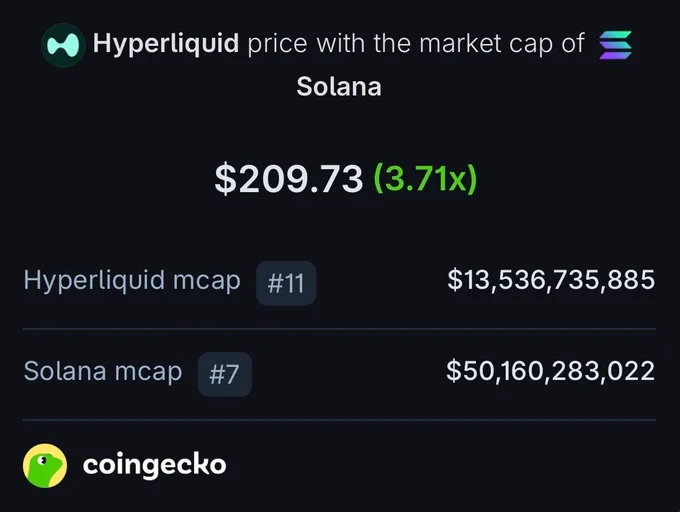
Task: Click divider line below Solana mcap row
Action: click(x=339, y=420)
